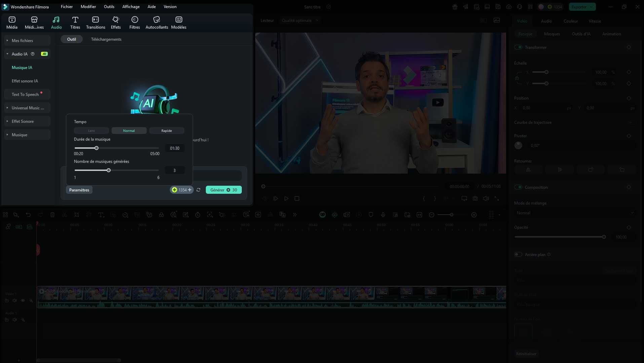This screenshot has height=363, width=644.
Task: Click the color match circles icon
Action: [161, 215]
